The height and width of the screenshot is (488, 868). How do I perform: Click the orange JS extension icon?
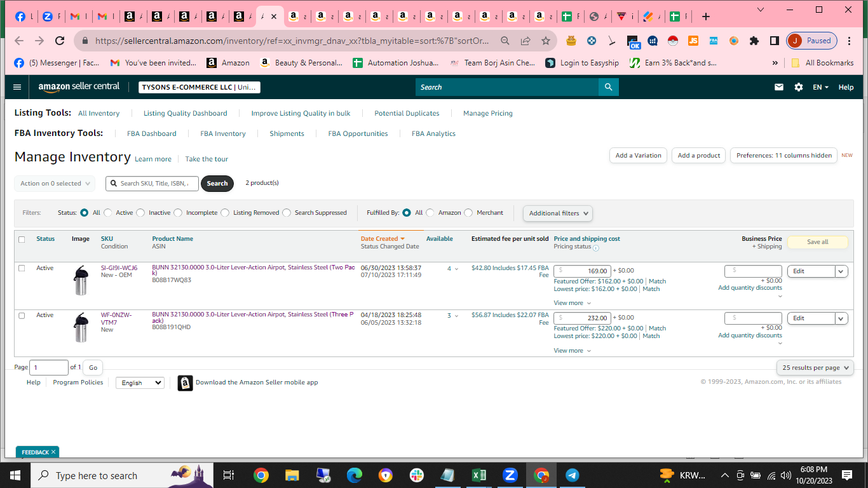(x=693, y=41)
